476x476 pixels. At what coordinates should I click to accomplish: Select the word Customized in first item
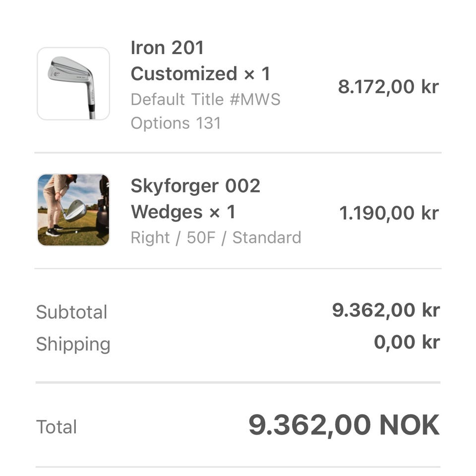point(184,74)
